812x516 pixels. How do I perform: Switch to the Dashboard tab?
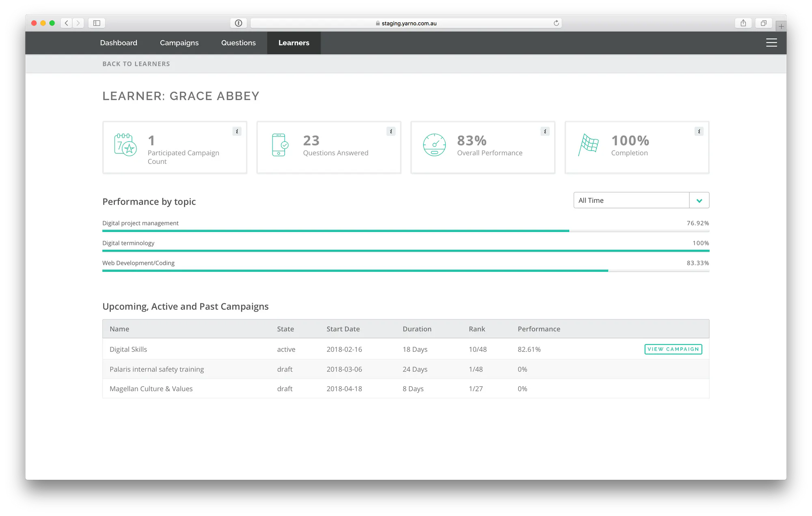119,43
